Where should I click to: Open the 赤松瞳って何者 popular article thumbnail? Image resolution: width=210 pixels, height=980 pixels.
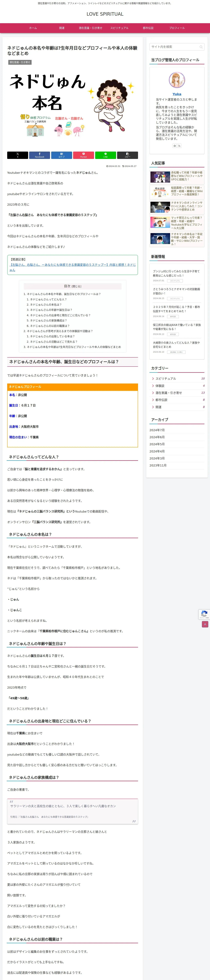pos(160,177)
